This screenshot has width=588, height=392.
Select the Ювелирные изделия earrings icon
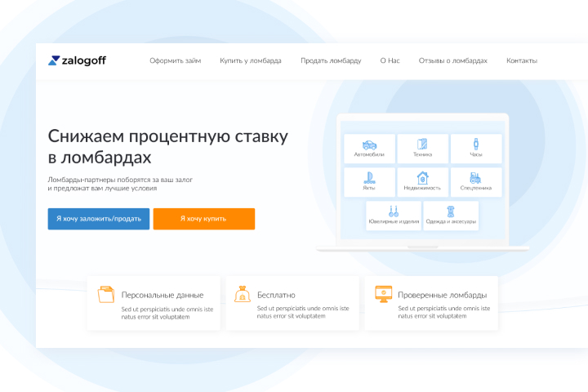394,212
